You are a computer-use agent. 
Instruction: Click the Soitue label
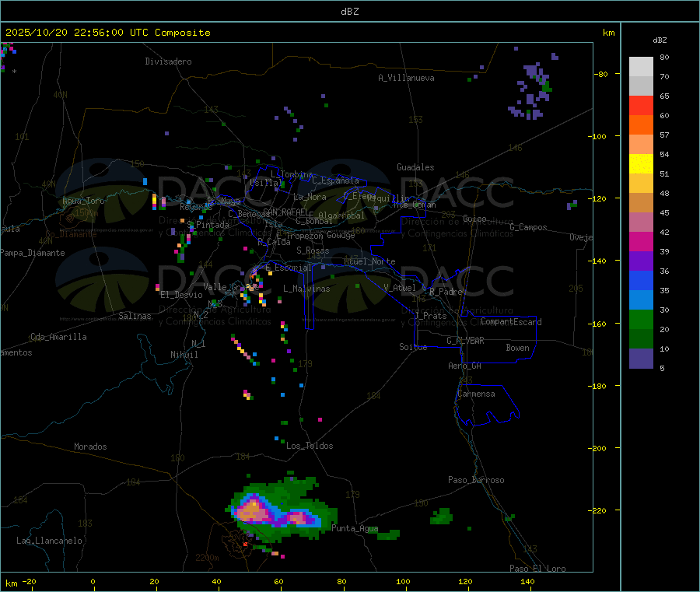pos(413,347)
